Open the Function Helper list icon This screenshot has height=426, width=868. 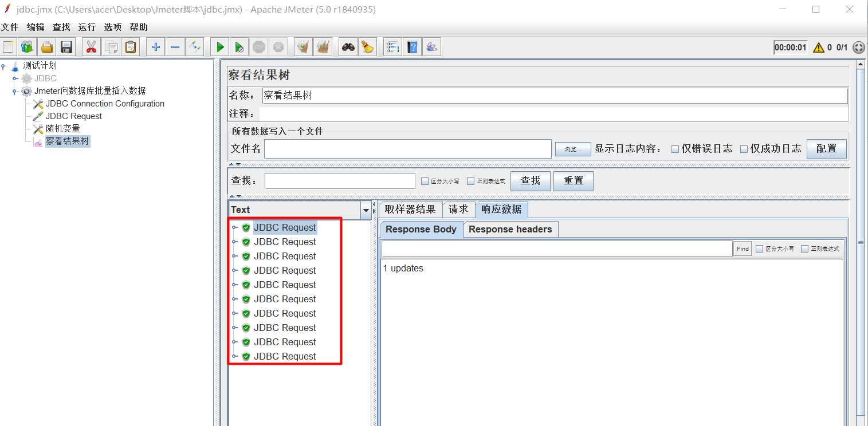pos(392,47)
